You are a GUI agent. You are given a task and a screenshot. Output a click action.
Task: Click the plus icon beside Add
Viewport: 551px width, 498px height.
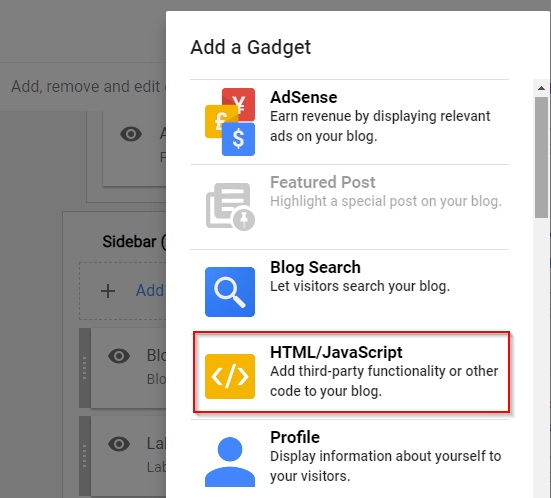pyautogui.click(x=108, y=291)
